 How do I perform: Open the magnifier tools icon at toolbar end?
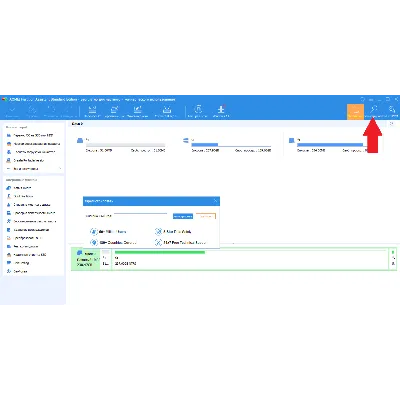click(x=392, y=109)
